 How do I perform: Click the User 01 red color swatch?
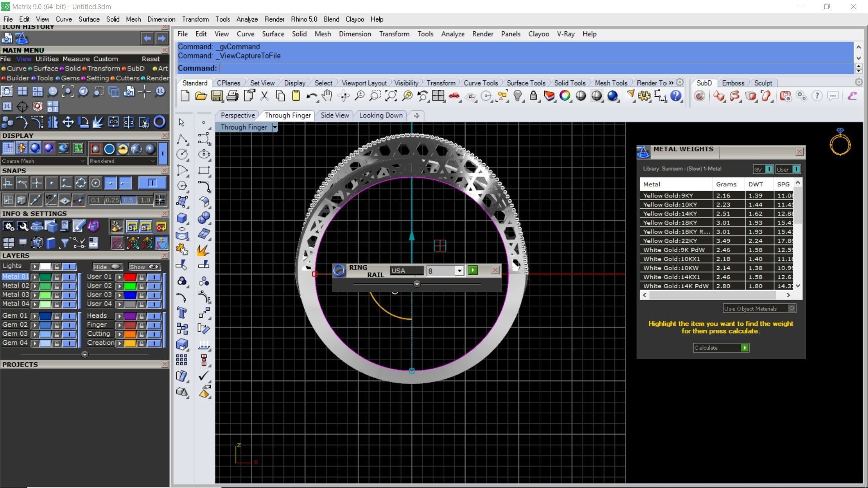(x=130, y=277)
